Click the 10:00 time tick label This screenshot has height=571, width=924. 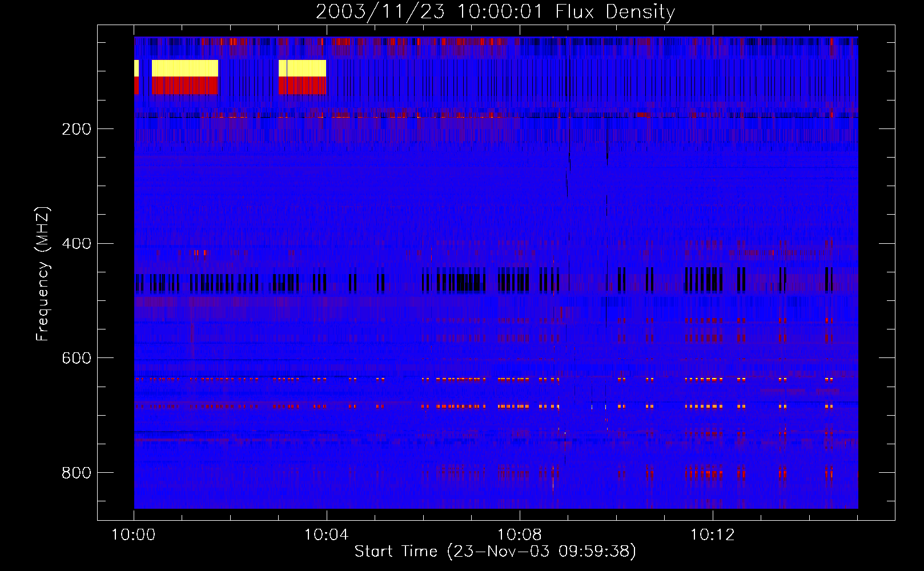(x=134, y=535)
